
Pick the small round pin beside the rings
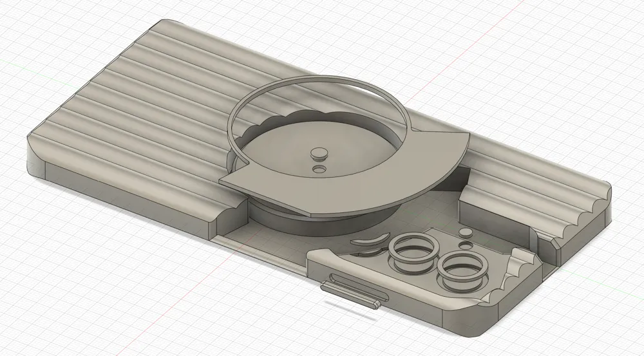click(x=464, y=232)
